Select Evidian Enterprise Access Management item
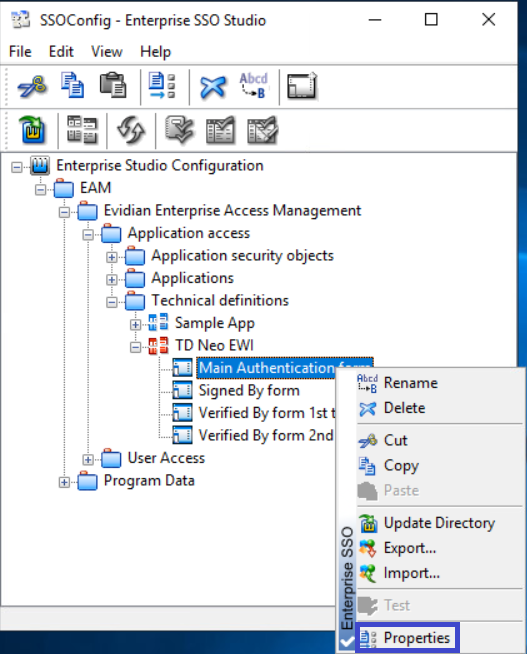The height and width of the screenshot is (654, 527). click(x=232, y=211)
